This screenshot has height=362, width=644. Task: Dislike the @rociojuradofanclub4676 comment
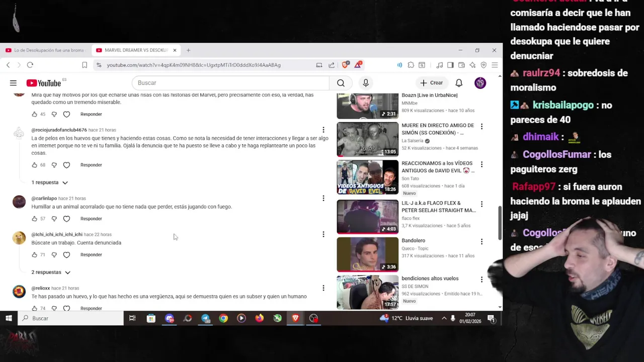(54, 165)
